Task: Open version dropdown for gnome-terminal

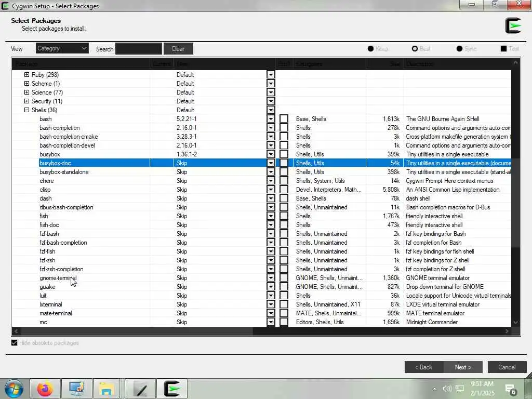Action: 271,277
